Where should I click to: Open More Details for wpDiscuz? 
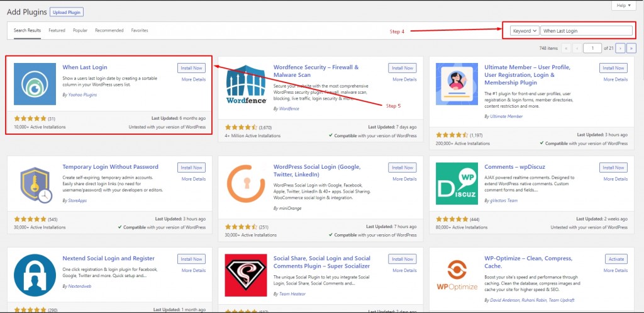pos(615,179)
